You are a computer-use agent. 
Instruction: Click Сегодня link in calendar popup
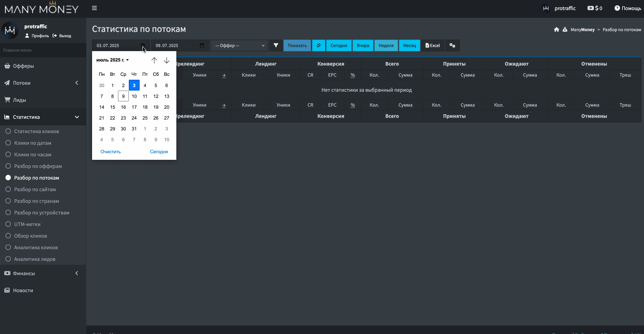[159, 152]
